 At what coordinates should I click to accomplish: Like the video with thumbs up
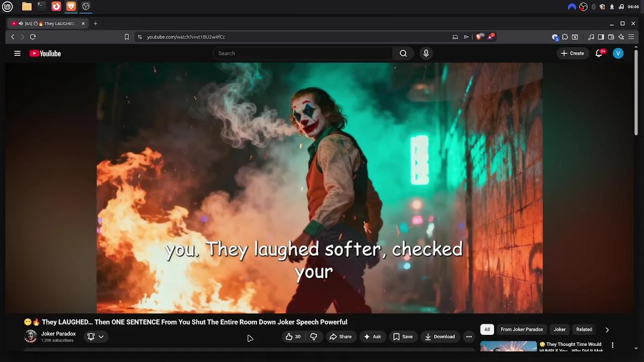(x=294, y=337)
